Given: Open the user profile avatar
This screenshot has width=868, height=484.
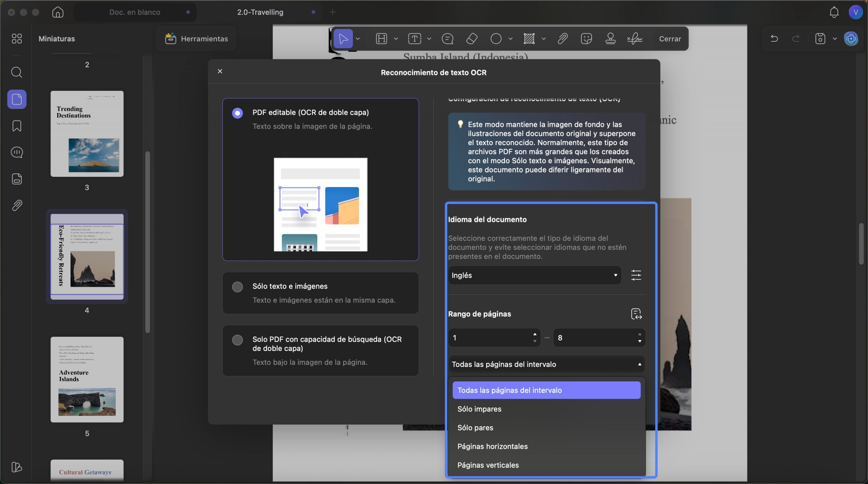Looking at the screenshot, I should 855,12.
